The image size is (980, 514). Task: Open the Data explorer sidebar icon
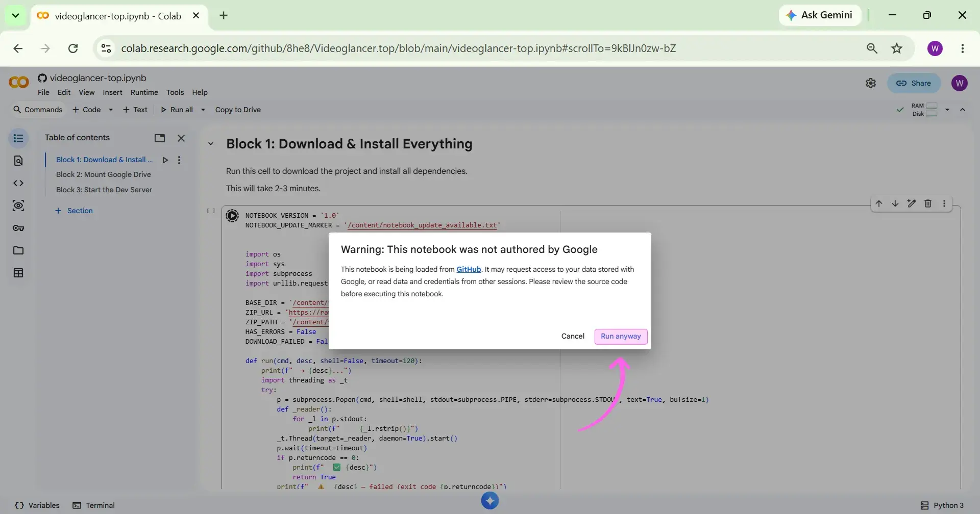(18, 205)
